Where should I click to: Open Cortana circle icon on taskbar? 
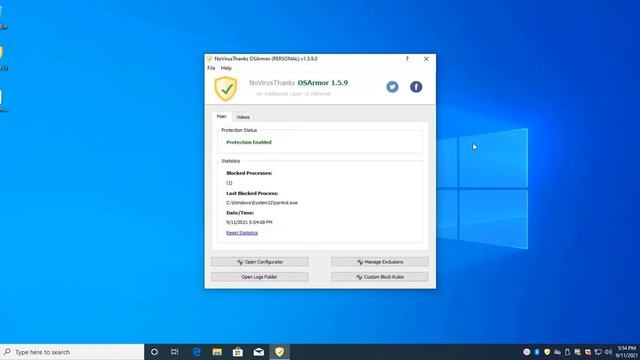click(x=154, y=352)
